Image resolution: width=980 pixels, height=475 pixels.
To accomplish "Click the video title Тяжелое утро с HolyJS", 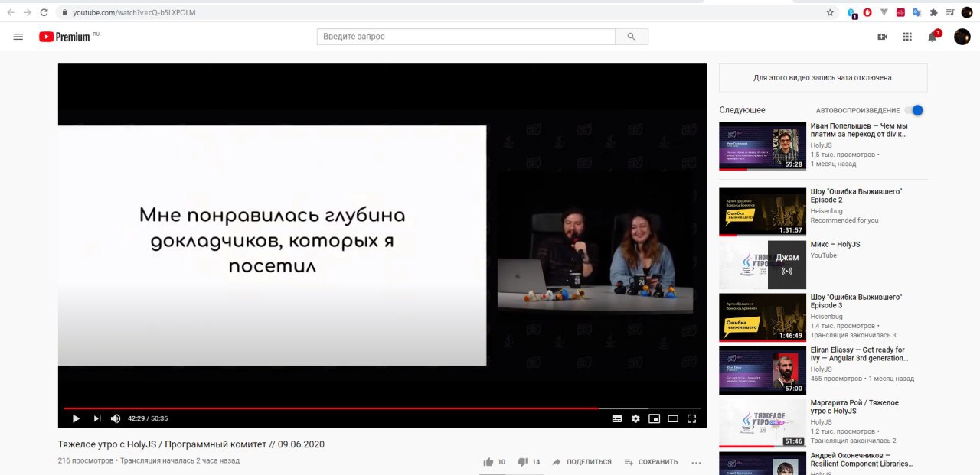I will 191,444.
